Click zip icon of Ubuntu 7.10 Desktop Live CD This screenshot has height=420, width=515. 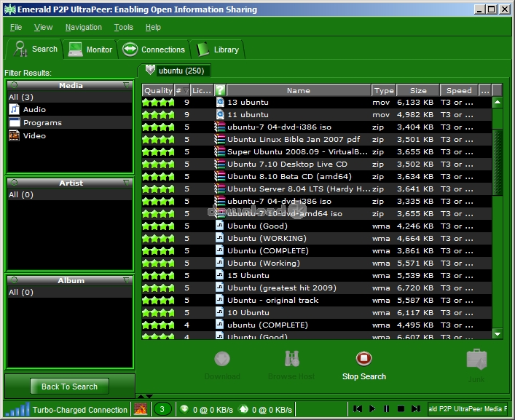[x=220, y=164]
